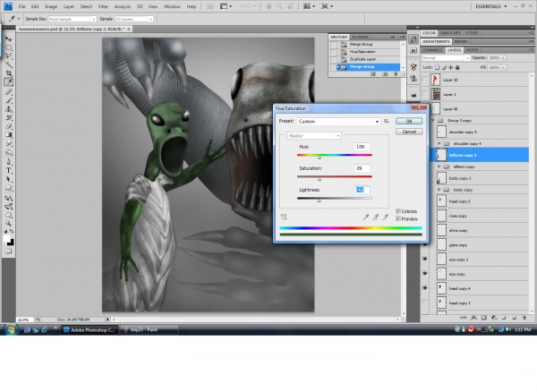537x392 pixels.
Task: Click Cancel in Hue/Saturation dialog
Action: (x=409, y=132)
